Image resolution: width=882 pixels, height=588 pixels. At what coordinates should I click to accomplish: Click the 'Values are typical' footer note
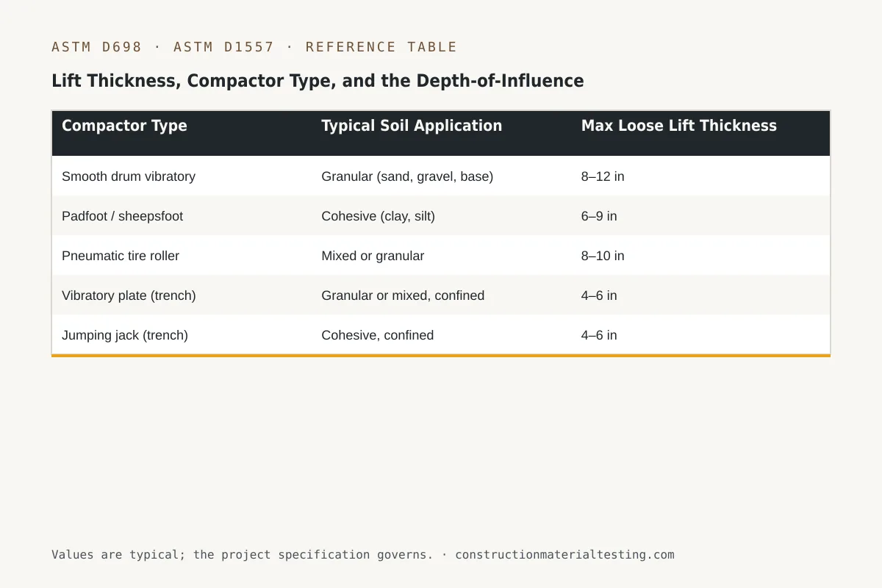pos(362,555)
